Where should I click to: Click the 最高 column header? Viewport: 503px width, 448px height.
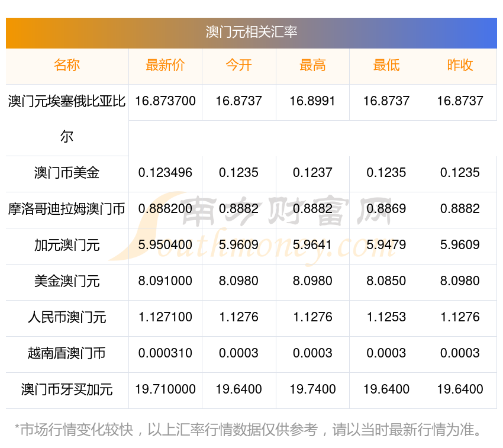[312, 65]
